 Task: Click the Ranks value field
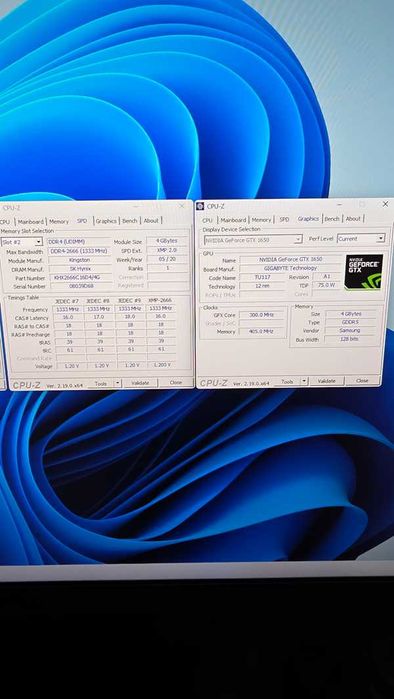pos(168,268)
